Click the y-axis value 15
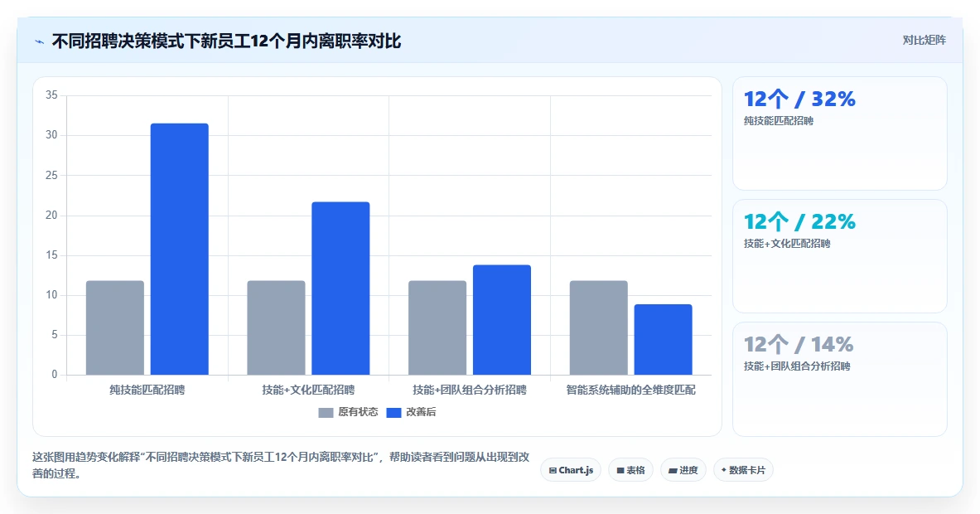This screenshot has height=514, width=980. [x=51, y=255]
